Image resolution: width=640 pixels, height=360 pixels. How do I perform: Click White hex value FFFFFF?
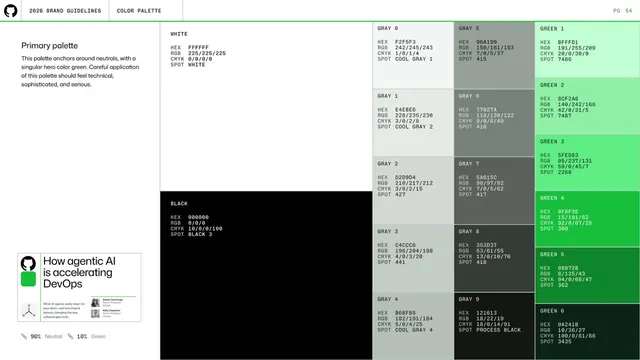[x=198, y=47]
